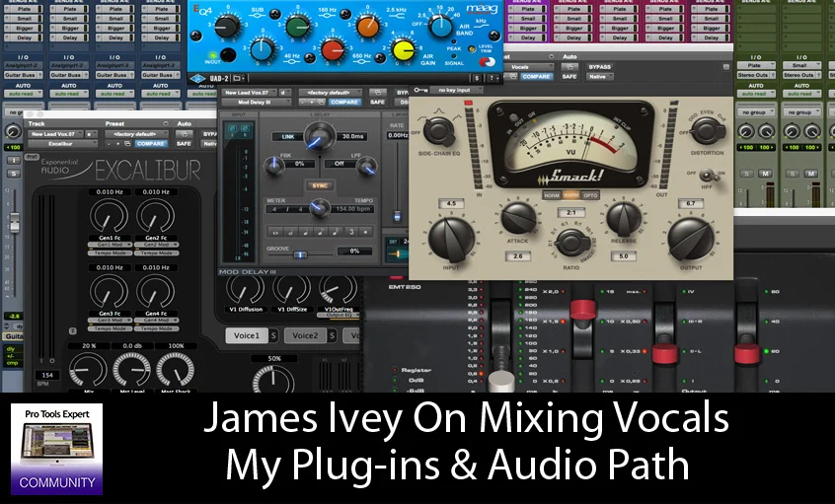Open the Vocals preset dropdown in Smack!
835x504 pixels.
tap(529, 67)
